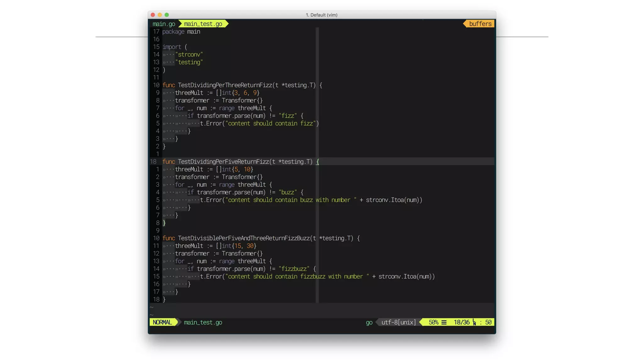The height and width of the screenshot is (362, 644).
Task: Click the highlighted opening brace on current line
Action: pos(318,162)
